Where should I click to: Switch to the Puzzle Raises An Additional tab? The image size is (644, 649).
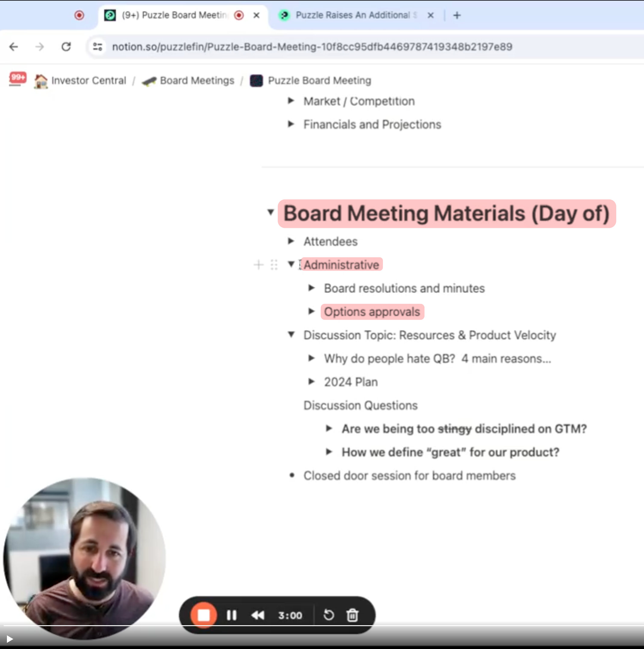353,15
